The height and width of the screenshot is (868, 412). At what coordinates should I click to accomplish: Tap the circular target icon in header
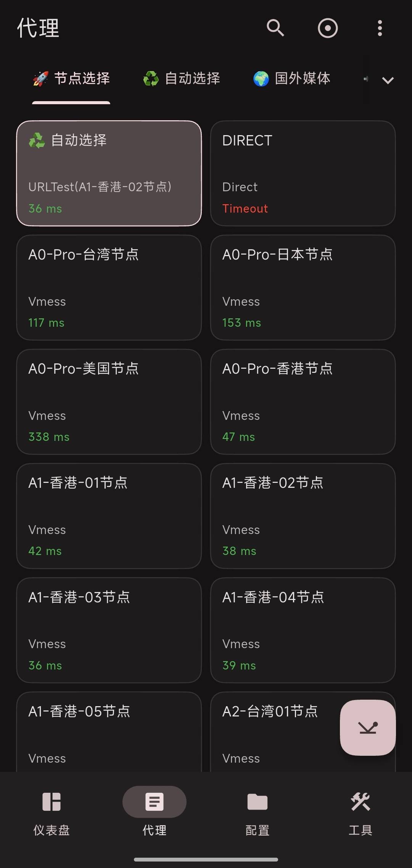click(328, 28)
